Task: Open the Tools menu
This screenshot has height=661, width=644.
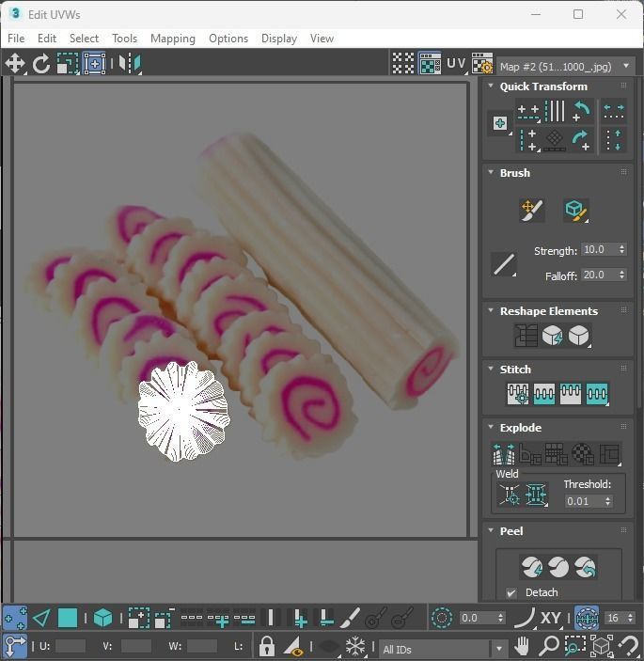Action: (124, 39)
